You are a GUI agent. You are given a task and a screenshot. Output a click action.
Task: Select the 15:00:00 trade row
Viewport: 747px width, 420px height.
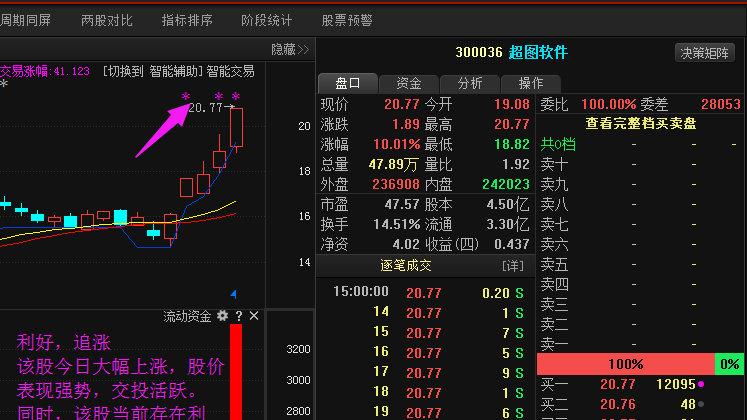425,292
